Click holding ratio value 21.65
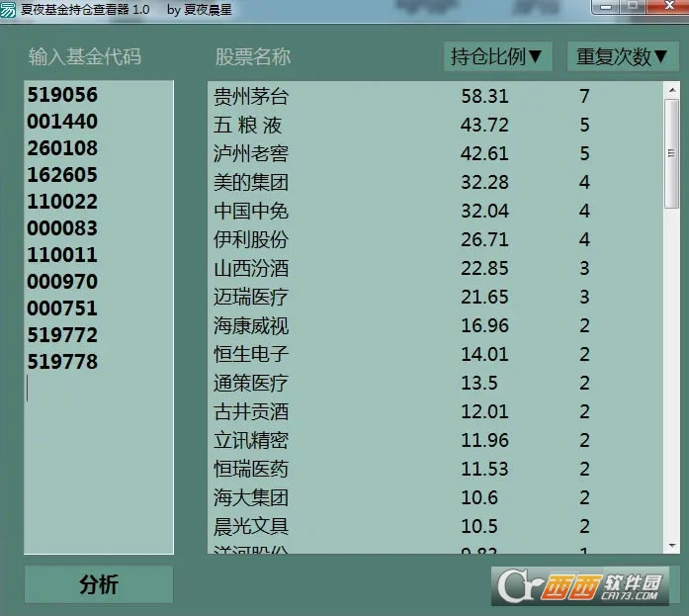This screenshot has height=616, width=689. pos(484,297)
